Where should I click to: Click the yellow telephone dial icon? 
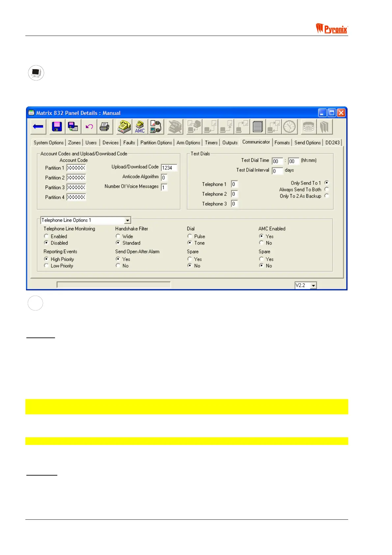click(x=124, y=127)
